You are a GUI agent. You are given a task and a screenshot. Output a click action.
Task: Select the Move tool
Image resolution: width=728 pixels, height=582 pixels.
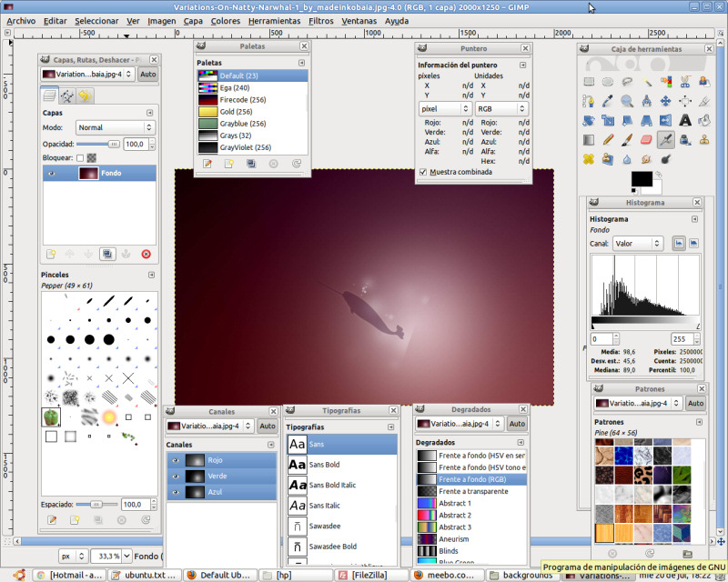click(666, 101)
